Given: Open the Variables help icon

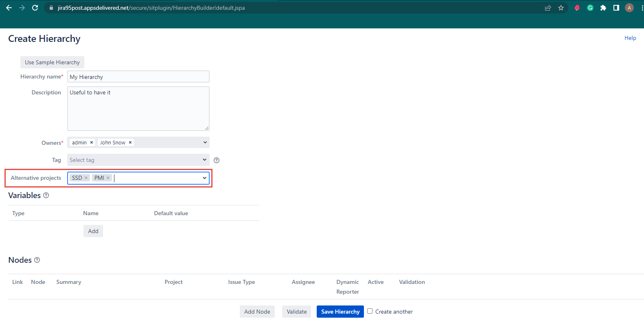Looking at the screenshot, I should point(46,195).
